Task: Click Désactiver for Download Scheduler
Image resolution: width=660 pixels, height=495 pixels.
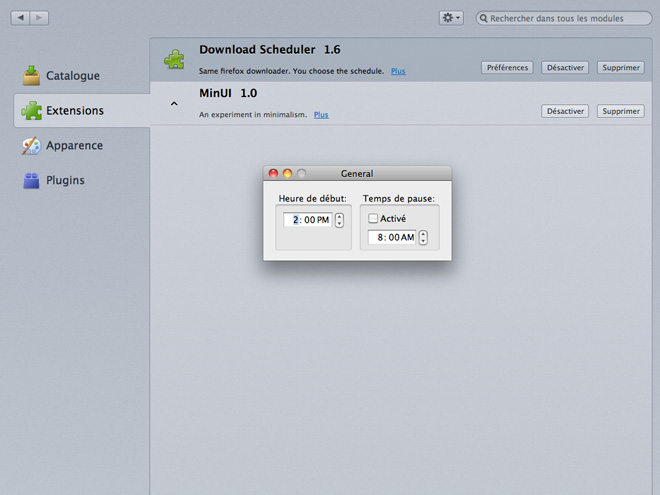Action: coord(565,67)
